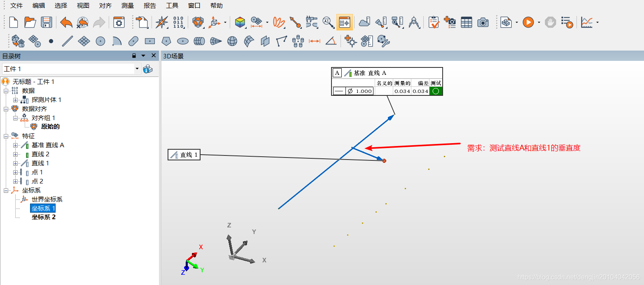Create a circle feature icon
Viewport: 644px width, 285px height.
pyautogui.click(x=100, y=41)
